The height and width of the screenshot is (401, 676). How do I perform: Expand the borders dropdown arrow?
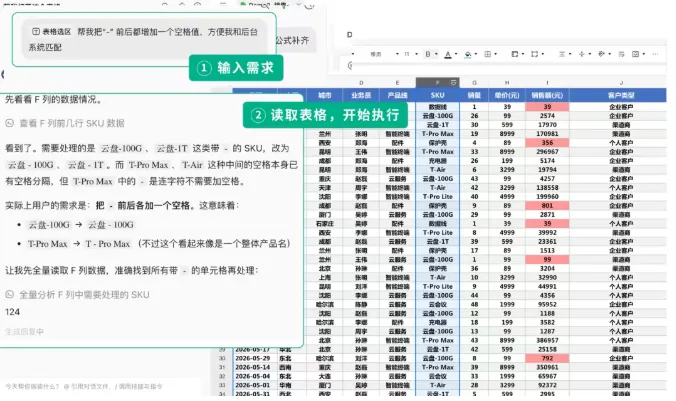click(x=496, y=54)
